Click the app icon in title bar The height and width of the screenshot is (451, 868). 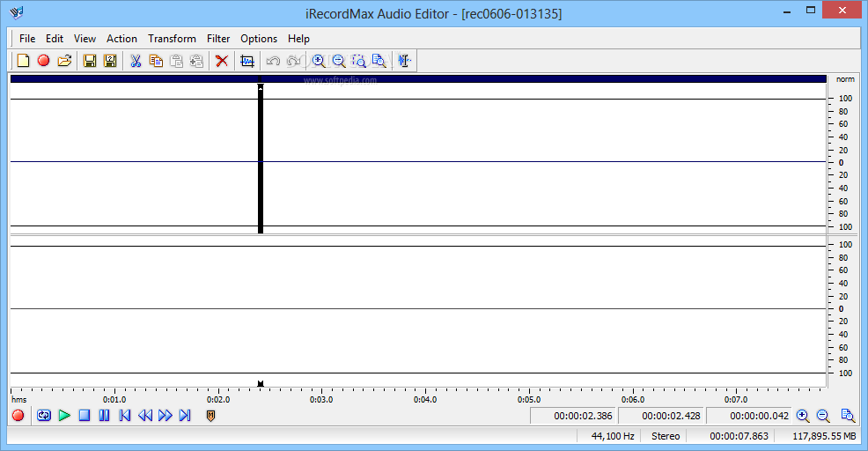coord(17,11)
